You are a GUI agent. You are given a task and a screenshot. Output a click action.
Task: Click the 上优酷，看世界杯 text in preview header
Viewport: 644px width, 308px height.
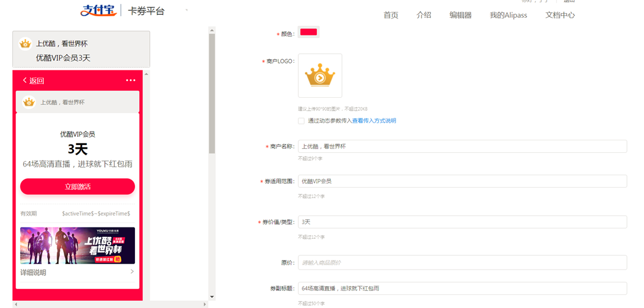(62, 102)
